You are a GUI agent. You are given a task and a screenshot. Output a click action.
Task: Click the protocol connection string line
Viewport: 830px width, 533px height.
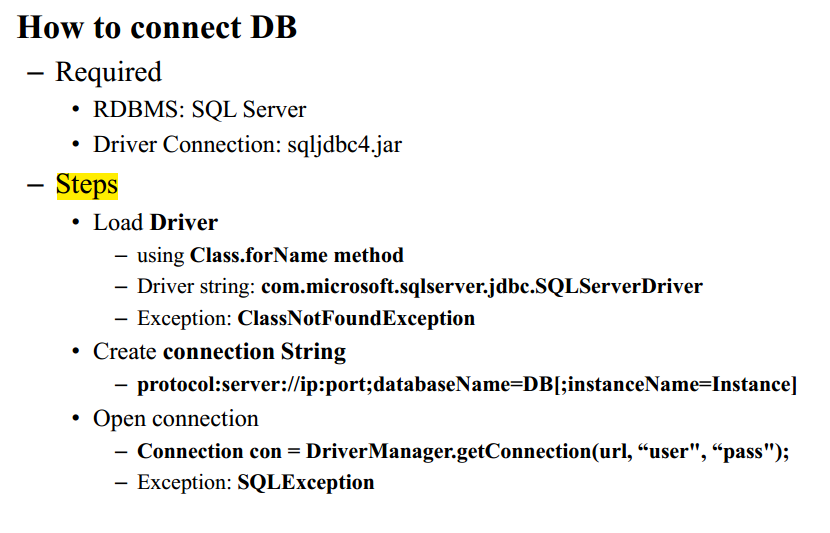coord(467,385)
